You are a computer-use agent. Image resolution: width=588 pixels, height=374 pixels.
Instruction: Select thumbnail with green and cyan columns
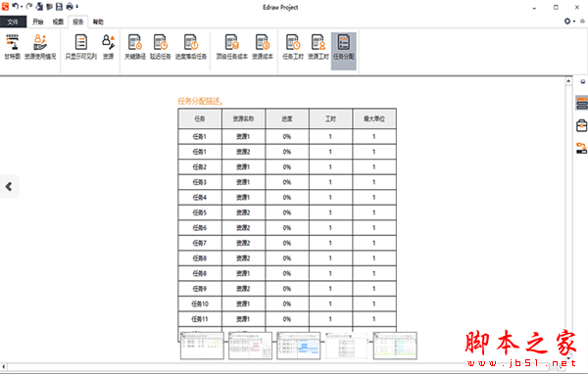point(395,346)
